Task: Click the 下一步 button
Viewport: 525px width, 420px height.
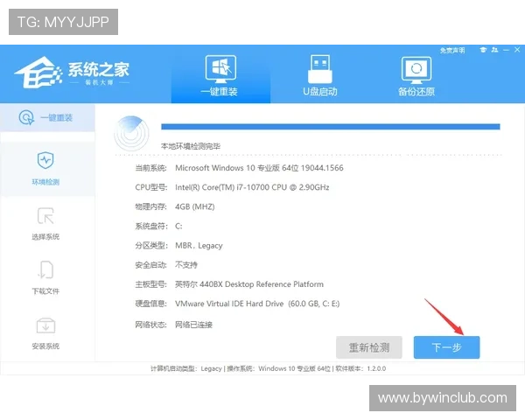Action: click(446, 347)
